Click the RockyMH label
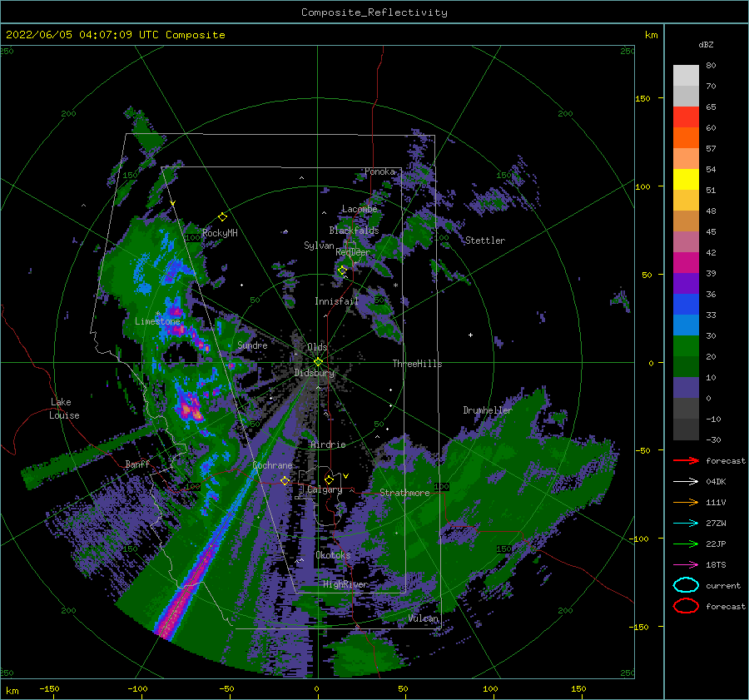749x700 pixels. click(220, 233)
